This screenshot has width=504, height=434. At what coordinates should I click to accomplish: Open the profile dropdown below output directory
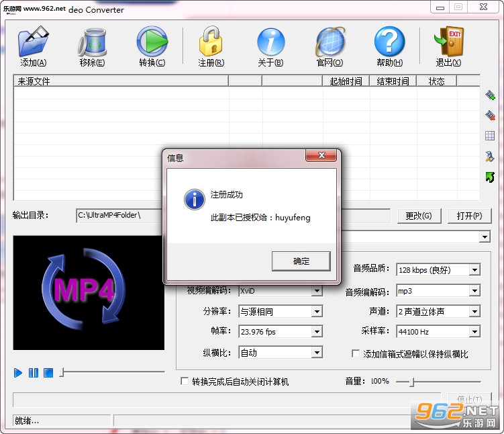485,237
